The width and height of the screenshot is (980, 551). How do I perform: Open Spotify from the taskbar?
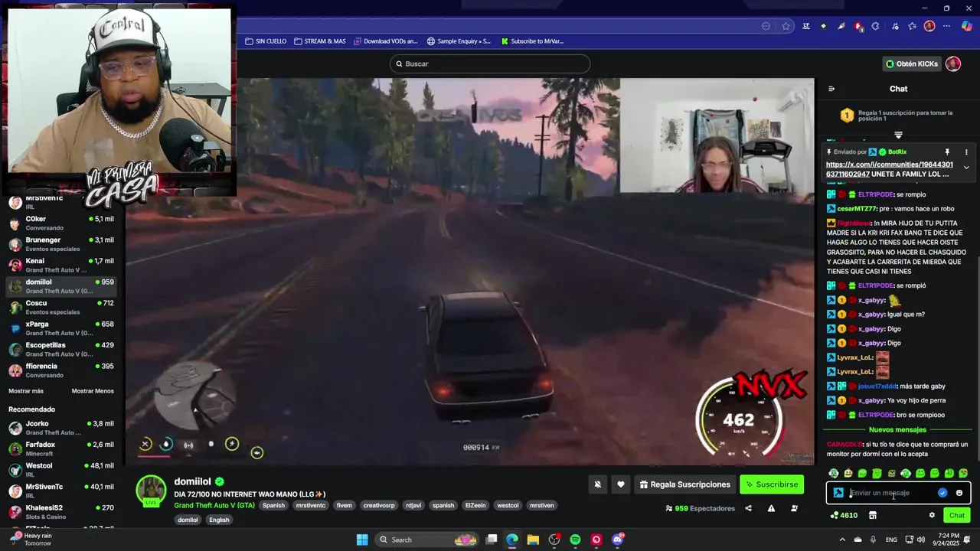[575, 540]
